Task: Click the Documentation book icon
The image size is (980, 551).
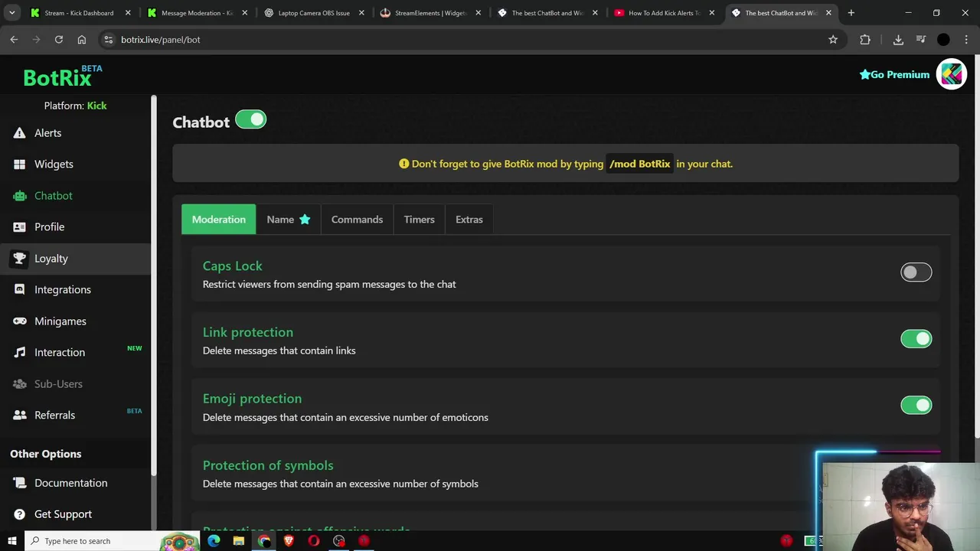Action: click(x=20, y=483)
